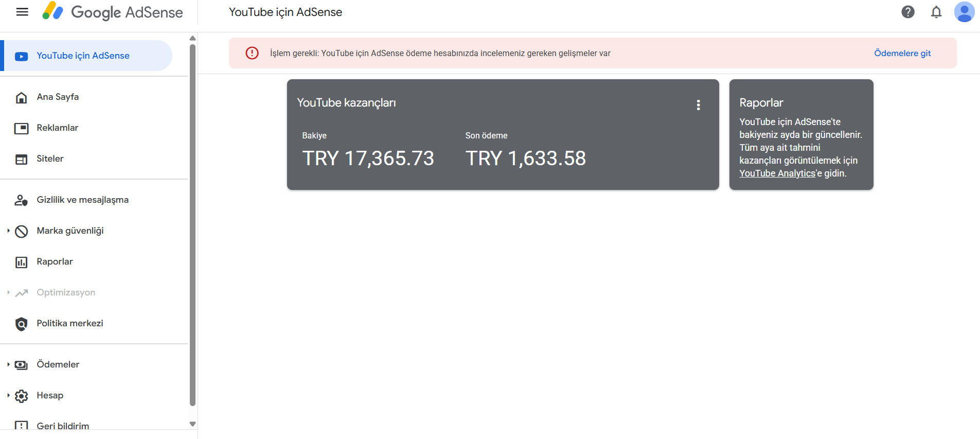980x439 pixels.
Task: Click the YouTube için AdSense page title
Action: [x=286, y=12]
